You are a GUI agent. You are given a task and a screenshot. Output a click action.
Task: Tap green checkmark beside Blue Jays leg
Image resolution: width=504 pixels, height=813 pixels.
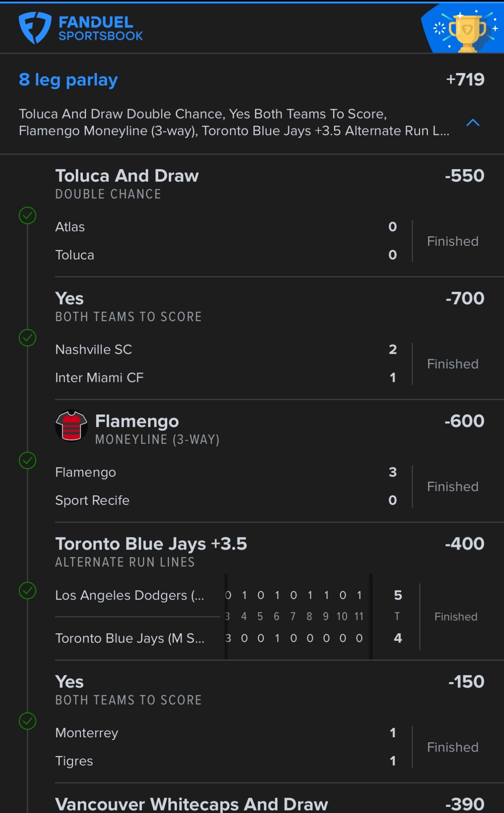tap(27, 591)
